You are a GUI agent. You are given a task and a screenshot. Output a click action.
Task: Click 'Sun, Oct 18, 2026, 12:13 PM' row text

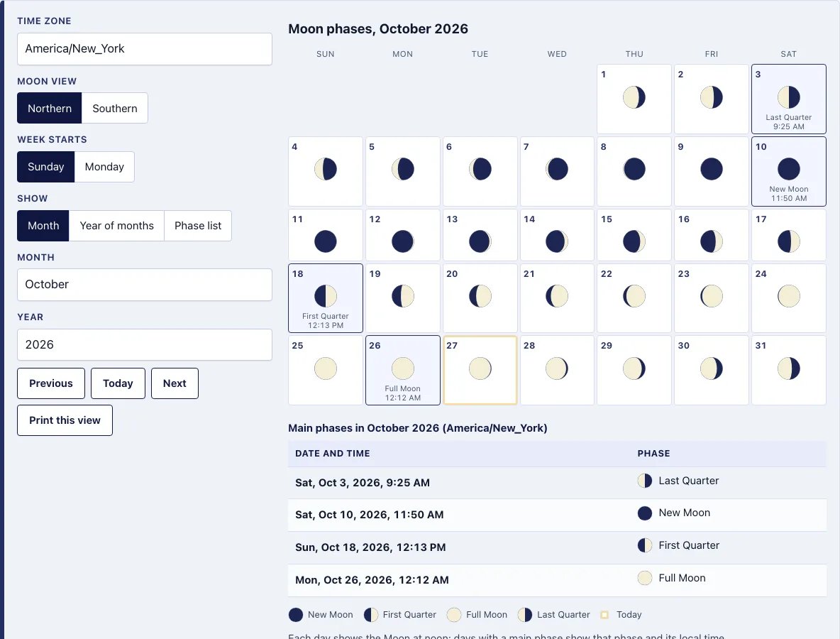tap(370, 547)
